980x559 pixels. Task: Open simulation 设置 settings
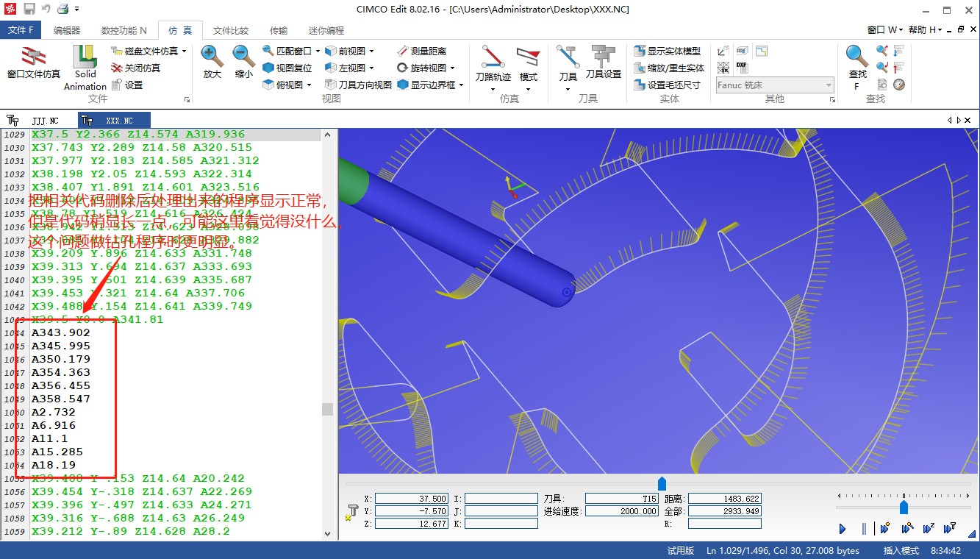coord(127,85)
